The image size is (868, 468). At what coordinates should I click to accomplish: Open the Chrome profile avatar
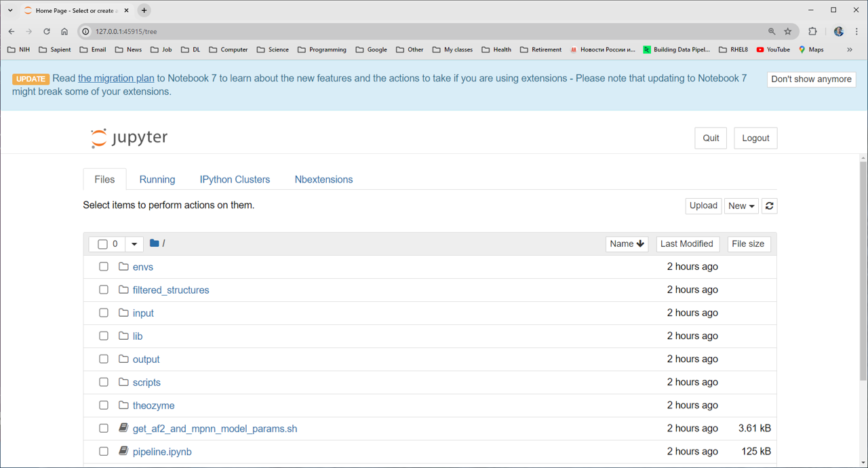coord(839,31)
